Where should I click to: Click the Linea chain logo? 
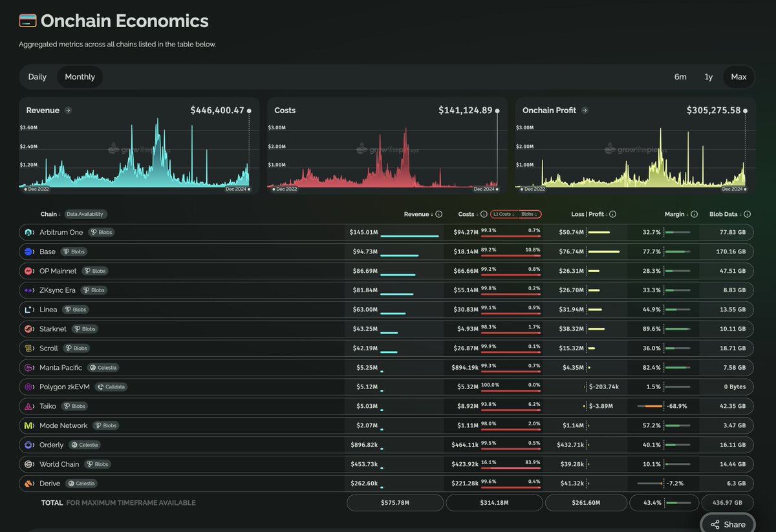tap(29, 310)
